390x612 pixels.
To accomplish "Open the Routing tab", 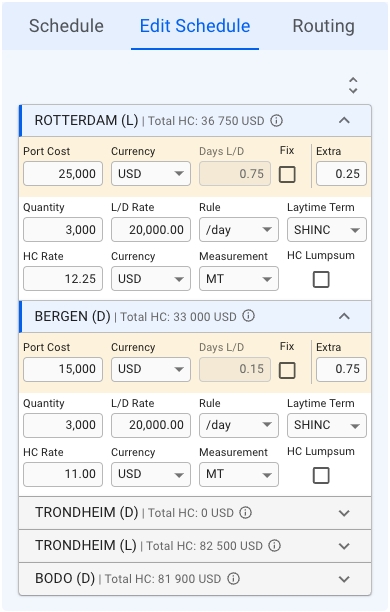I will click(x=324, y=26).
